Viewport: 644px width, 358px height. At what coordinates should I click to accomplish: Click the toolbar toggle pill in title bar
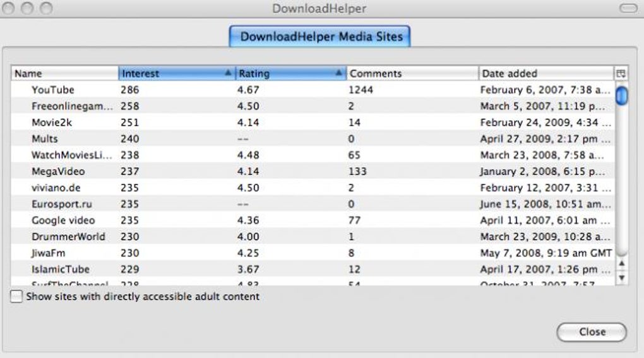[628, 8]
